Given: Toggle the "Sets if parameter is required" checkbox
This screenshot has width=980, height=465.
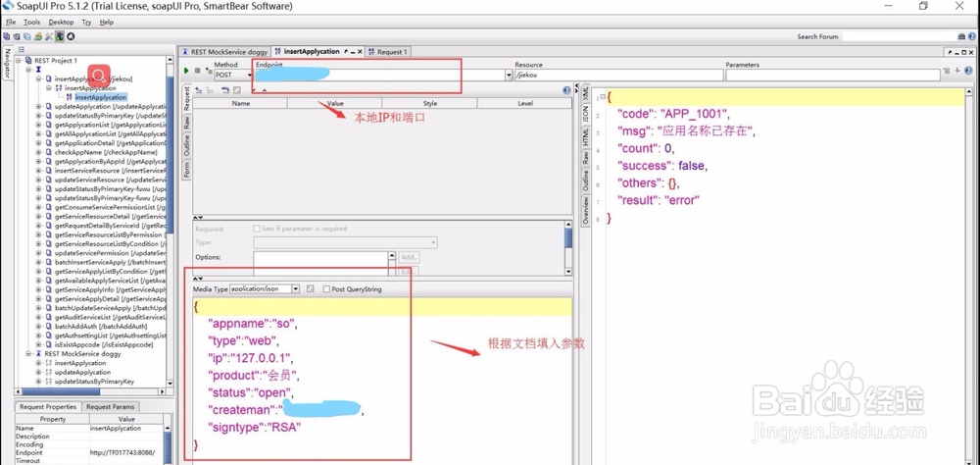Looking at the screenshot, I should pyautogui.click(x=256, y=229).
